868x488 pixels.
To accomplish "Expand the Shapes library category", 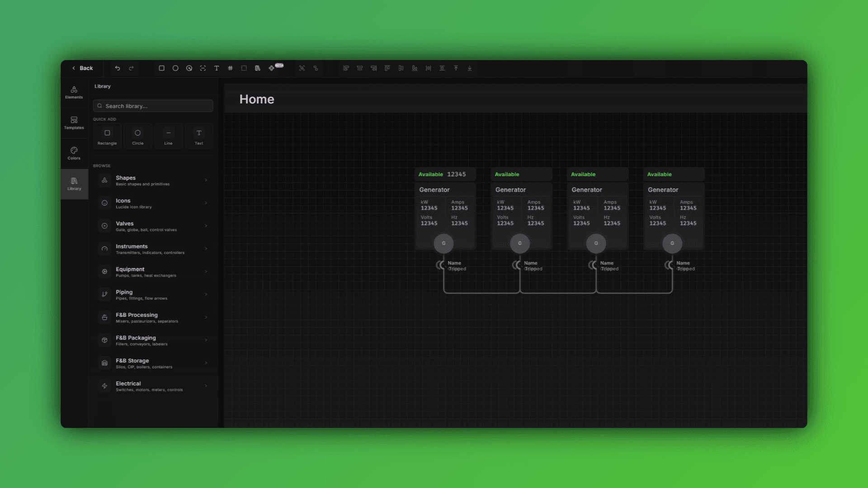I will (x=153, y=180).
